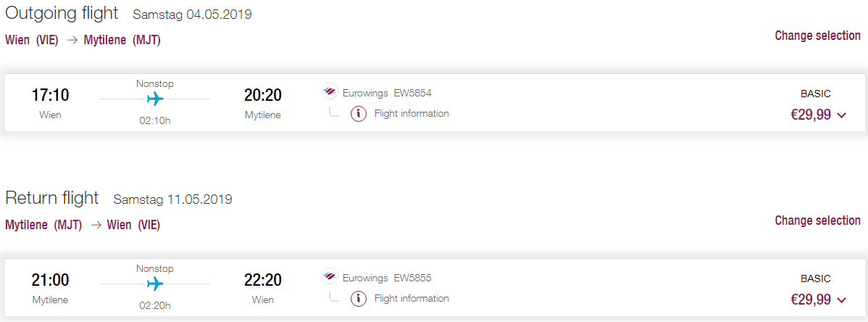Click the outgoing flight info icon
This screenshot has width=868, height=322.
coord(359,114)
